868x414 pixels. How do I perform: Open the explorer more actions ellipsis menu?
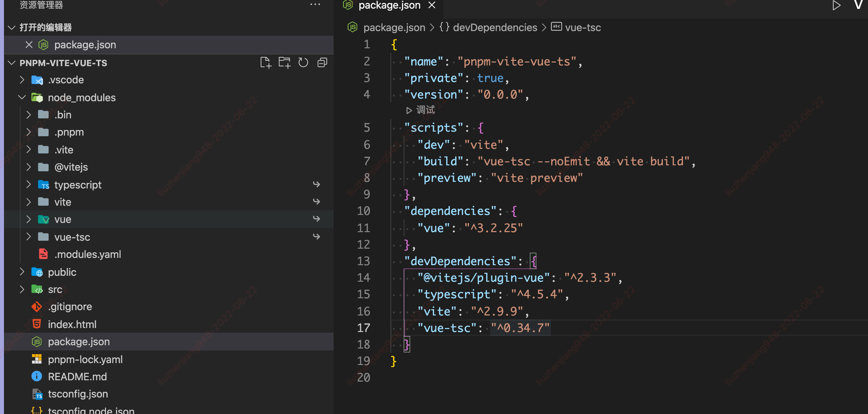click(315, 4)
